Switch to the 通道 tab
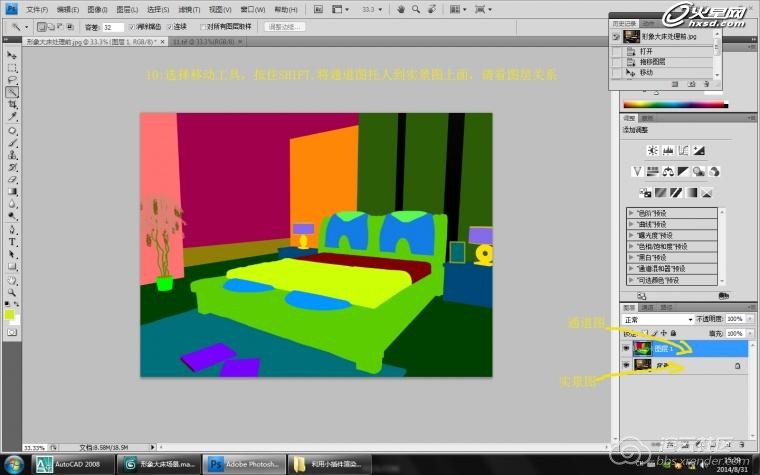This screenshot has height=475, width=760. click(648, 307)
